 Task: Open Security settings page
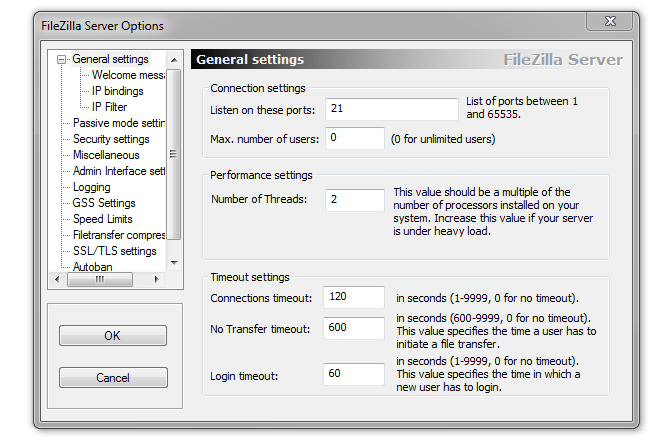point(111,139)
